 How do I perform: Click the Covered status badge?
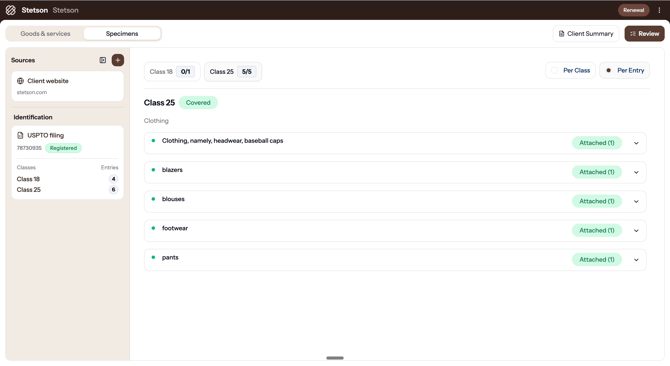(198, 102)
